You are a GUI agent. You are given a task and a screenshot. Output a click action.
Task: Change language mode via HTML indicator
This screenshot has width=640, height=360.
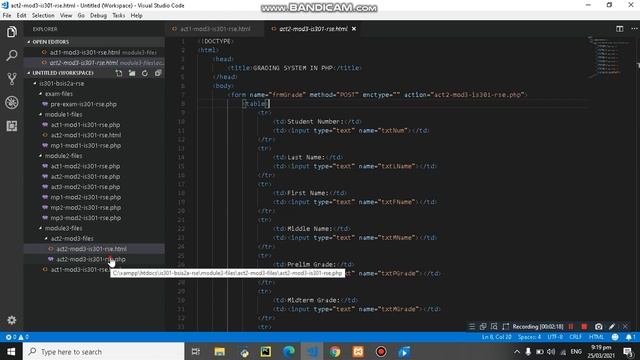click(x=596, y=337)
